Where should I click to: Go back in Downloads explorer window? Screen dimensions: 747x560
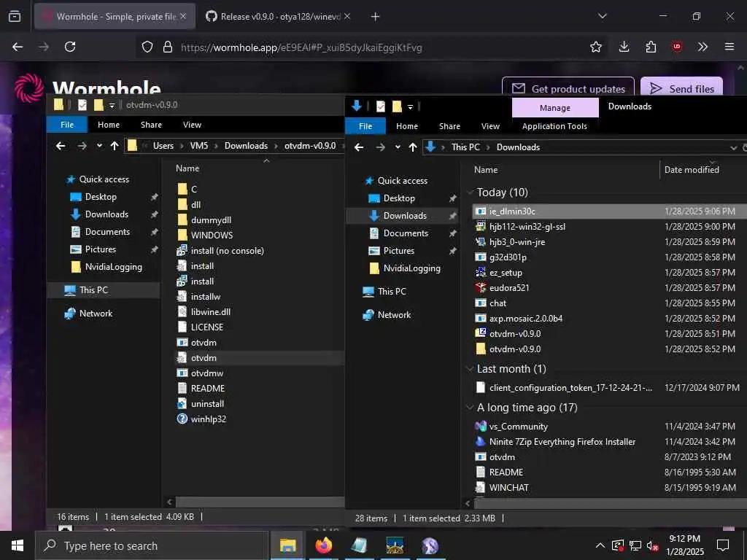click(359, 147)
